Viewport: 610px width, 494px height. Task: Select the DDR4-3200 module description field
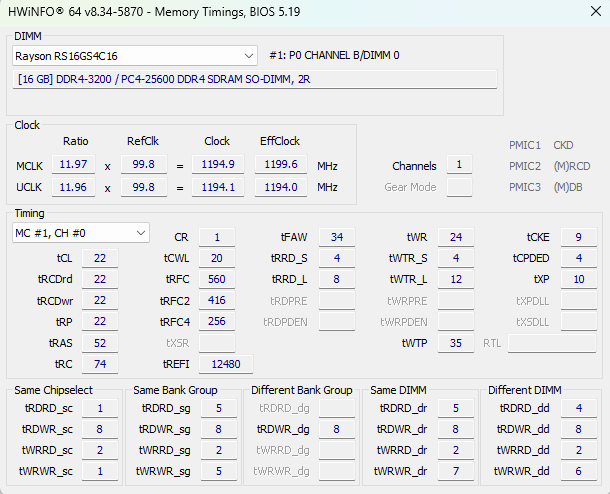coord(255,79)
